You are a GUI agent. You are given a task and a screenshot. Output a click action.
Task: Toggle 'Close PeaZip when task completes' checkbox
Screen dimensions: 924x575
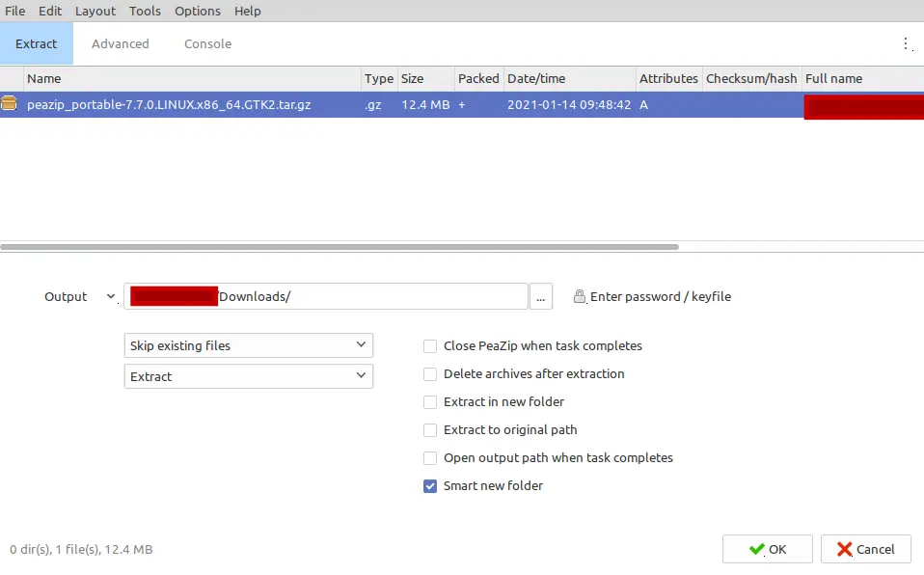[x=431, y=346]
